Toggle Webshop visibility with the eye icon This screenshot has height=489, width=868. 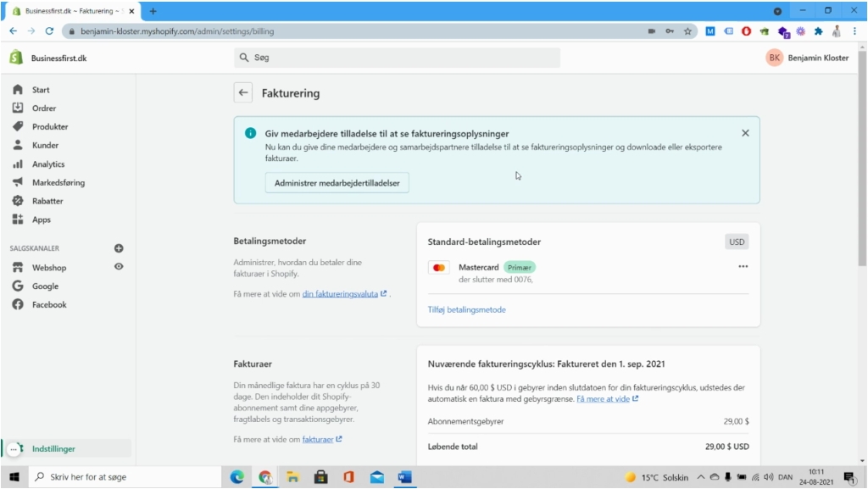point(119,267)
